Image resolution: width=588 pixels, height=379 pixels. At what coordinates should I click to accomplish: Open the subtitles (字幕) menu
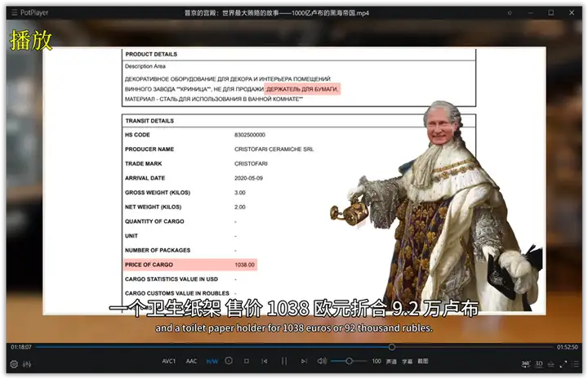(x=408, y=361)
